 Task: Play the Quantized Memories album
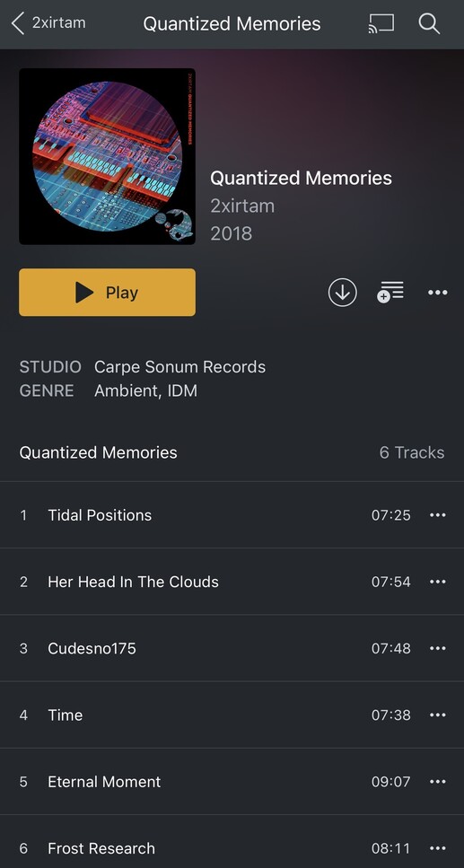(107, 293)
